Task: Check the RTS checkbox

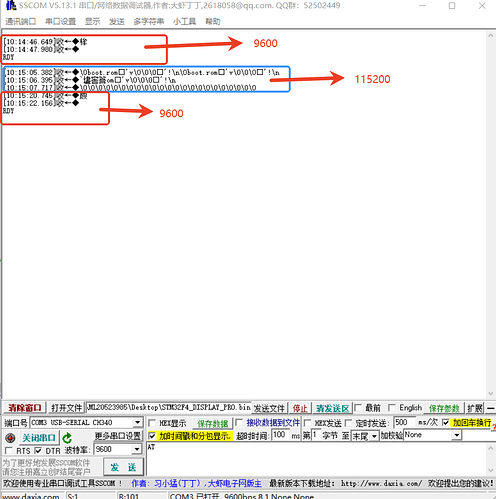Action: pyautogui.click(x=9, y=451)
